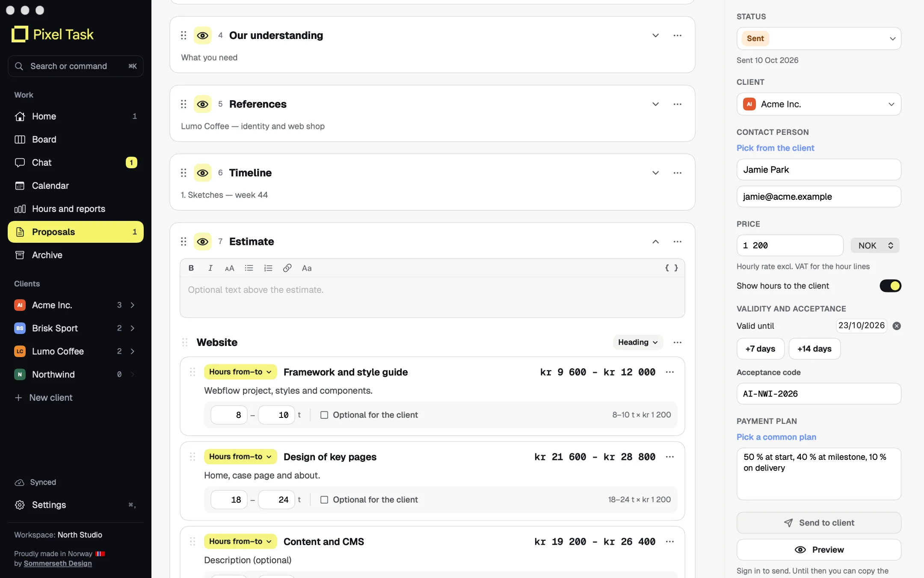Open the Pick a common plan link
This screenshot has height=578, width=924.
pyautogui.click(x=776, y=437)
